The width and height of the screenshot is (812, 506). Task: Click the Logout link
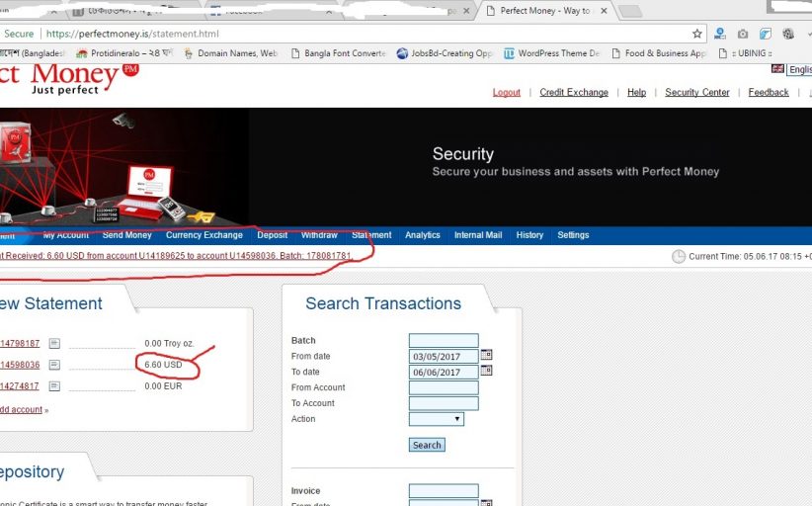[x=506, y=93]
